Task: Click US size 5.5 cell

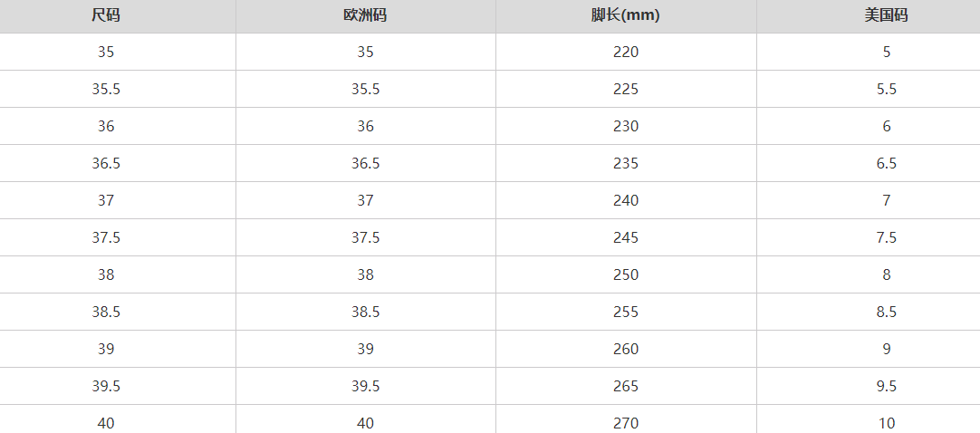Action: pyautogui.click(x=886, y=89)
